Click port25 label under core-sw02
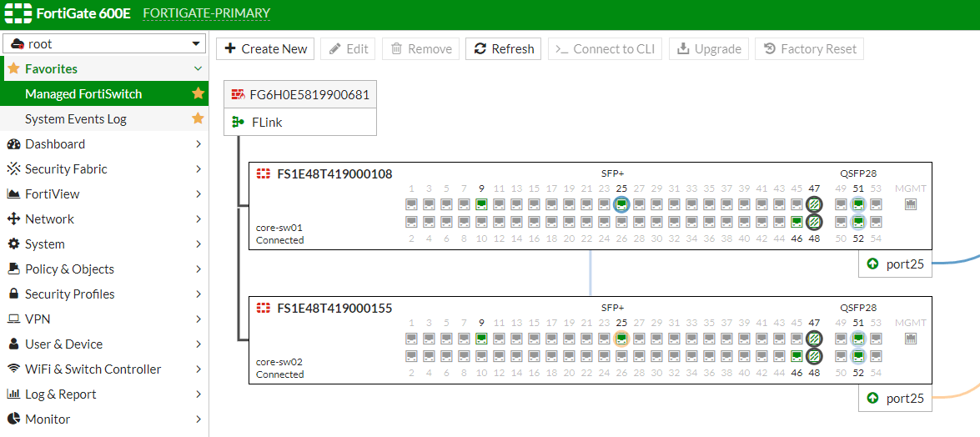980x437 pixels. [895, 399]
